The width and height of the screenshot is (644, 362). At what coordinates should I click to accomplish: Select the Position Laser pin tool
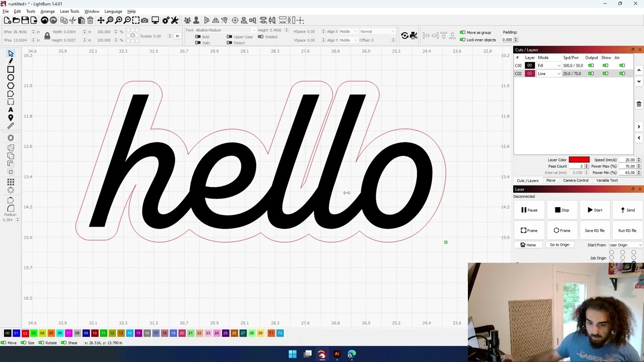[11, 118]
